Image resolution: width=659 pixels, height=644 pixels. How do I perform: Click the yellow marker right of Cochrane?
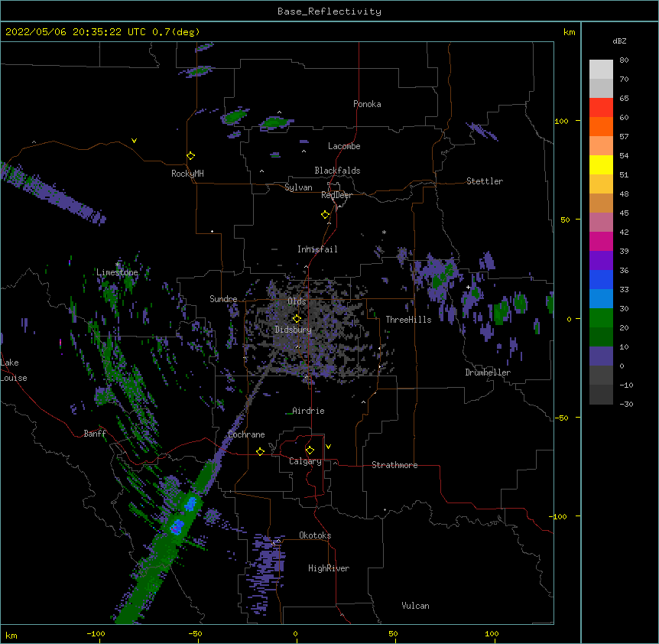click(260, 451)
